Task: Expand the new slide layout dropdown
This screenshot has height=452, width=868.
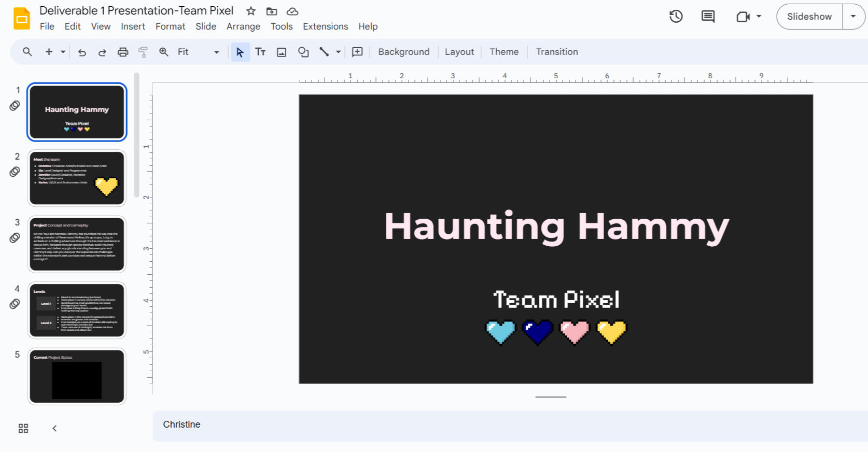Action: [63, 52]
